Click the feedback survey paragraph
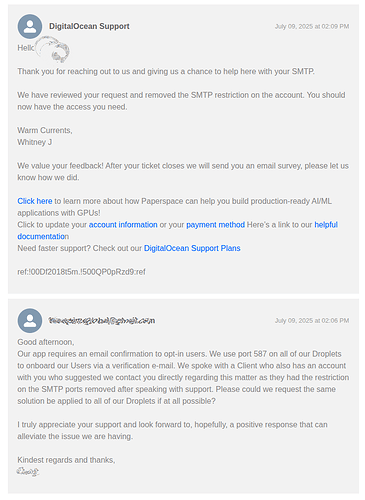The height and width of the screenshot is (500, 365). [x=183, y=172]
